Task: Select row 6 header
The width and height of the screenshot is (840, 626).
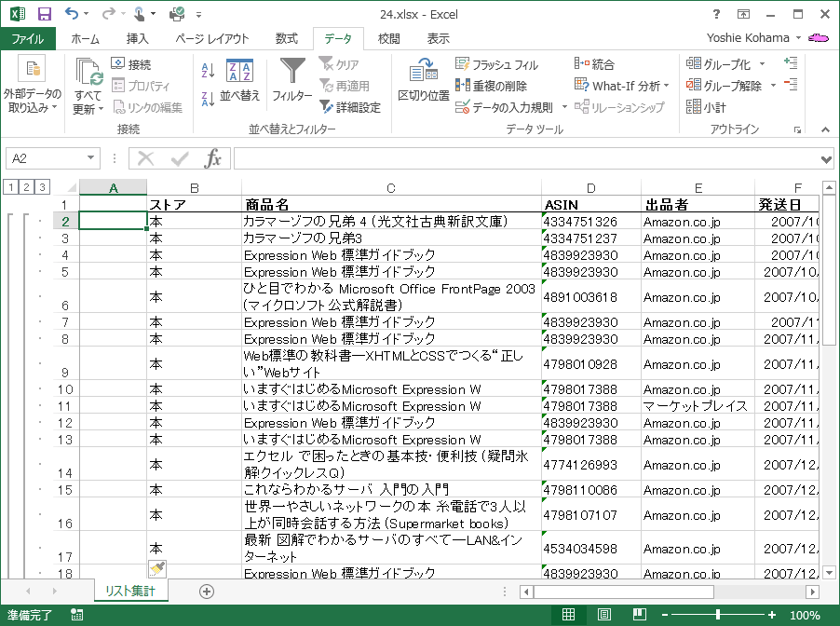Action: point(65,296)
